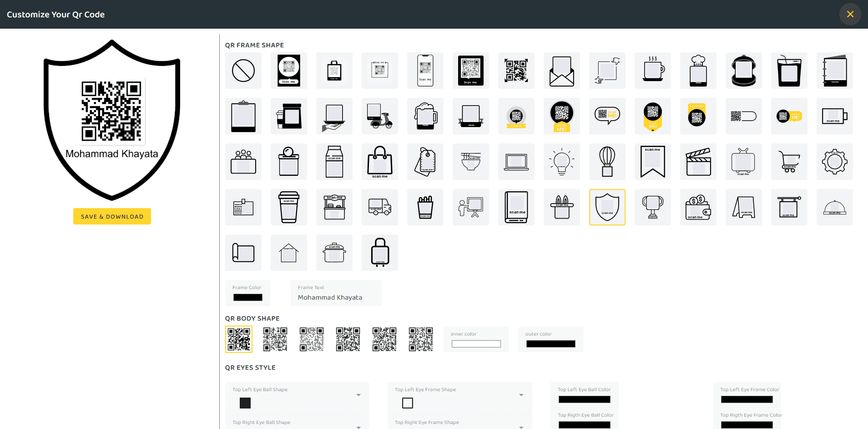Select the delivery scooter frame
Image resolution: width=868 pixels, height=429 pixels.
tap(380, 116)
